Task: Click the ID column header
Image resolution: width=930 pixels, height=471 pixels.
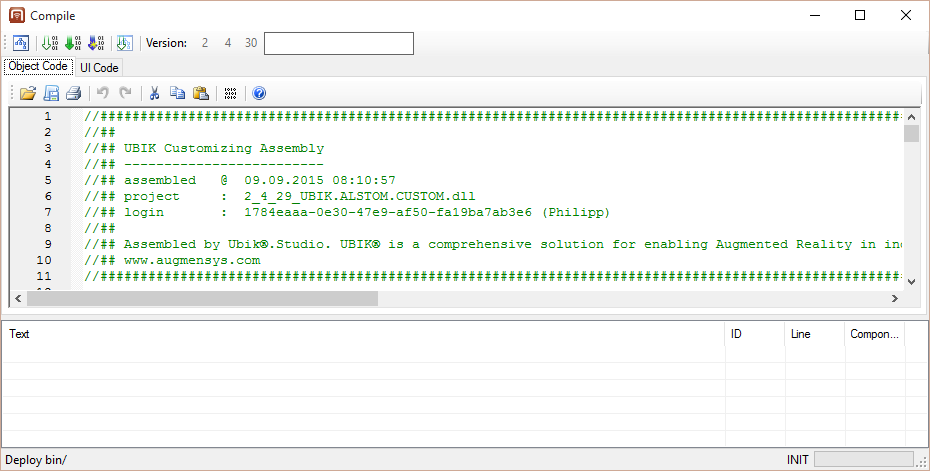Action: pos(755,335)
